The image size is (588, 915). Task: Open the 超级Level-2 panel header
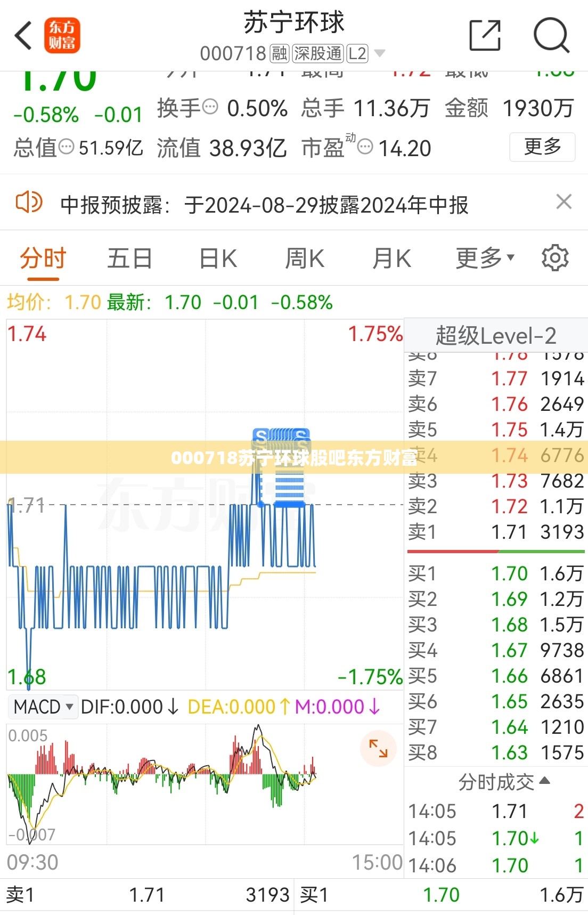click(x=496, y=336)
